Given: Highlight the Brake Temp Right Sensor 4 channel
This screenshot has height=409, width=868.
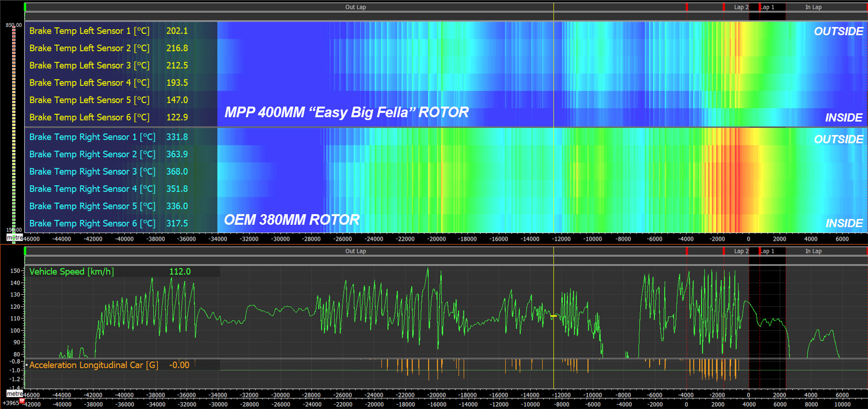Looking at the screenshot, I should click(92, 189).
